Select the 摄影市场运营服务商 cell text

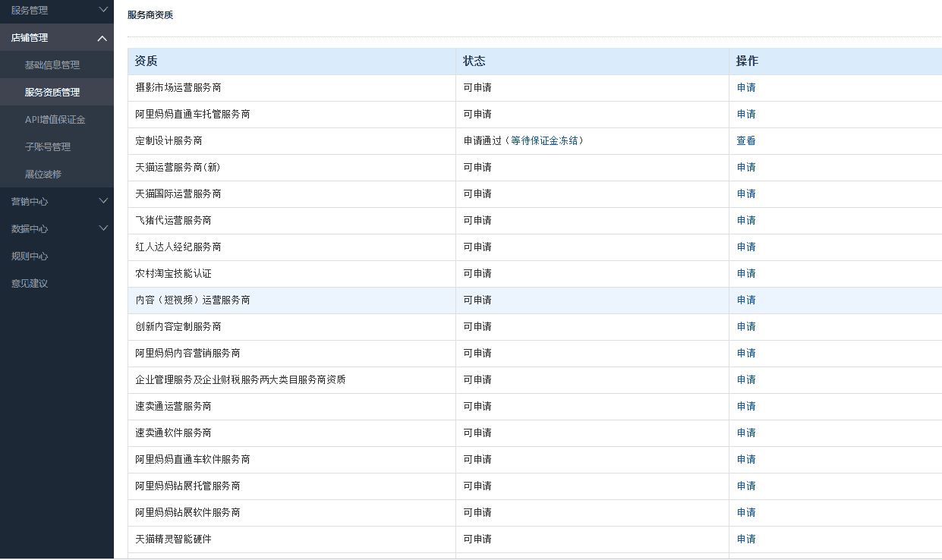click(178, 88)
